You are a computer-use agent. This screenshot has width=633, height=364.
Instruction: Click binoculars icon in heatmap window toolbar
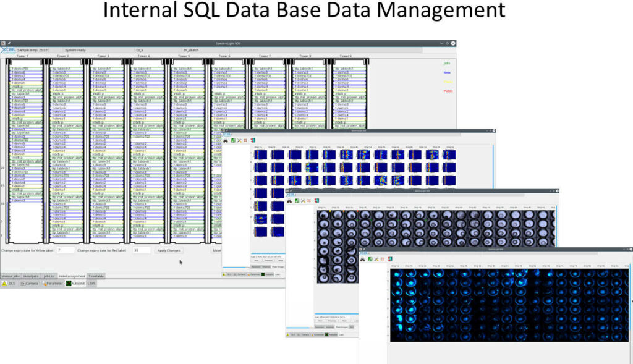coord(225,141)
